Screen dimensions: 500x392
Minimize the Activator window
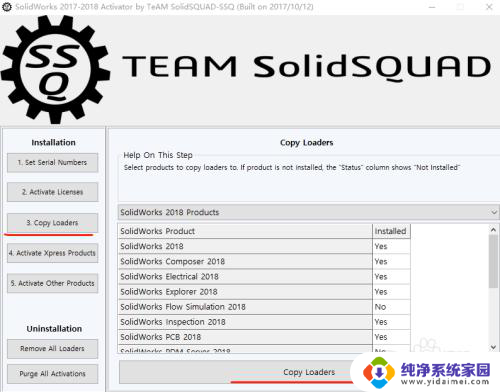(x=432, y=7)
